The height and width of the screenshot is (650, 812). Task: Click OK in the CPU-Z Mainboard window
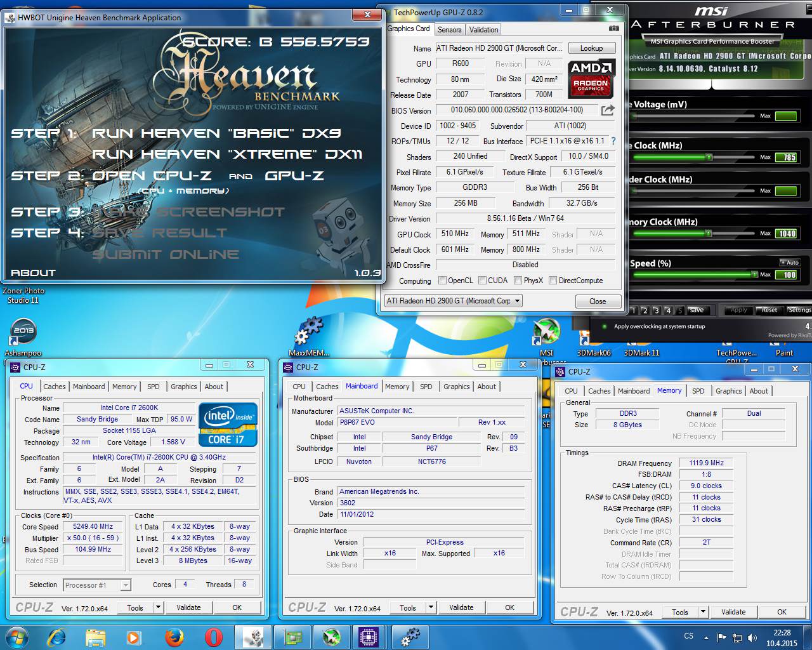pos(509,607)
